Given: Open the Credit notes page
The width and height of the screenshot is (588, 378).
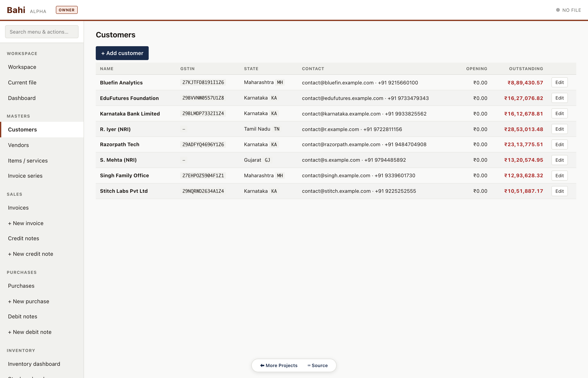Looking at the screenshot, I should click(23, 238).
